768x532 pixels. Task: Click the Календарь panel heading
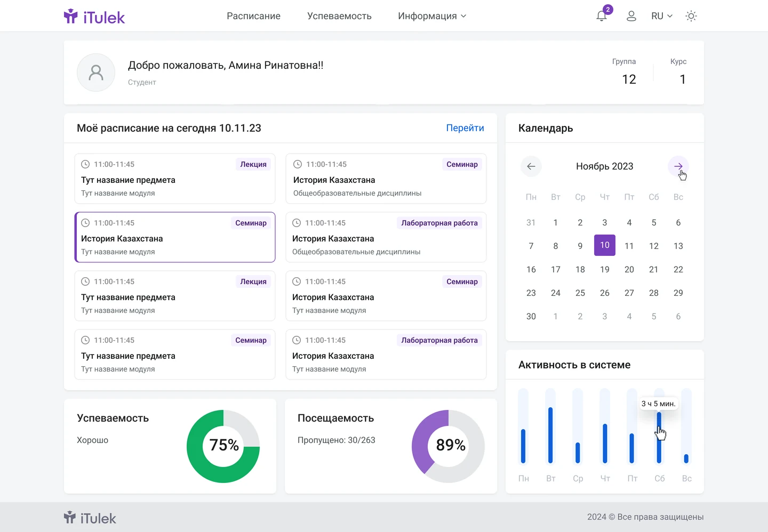[546, 128]
